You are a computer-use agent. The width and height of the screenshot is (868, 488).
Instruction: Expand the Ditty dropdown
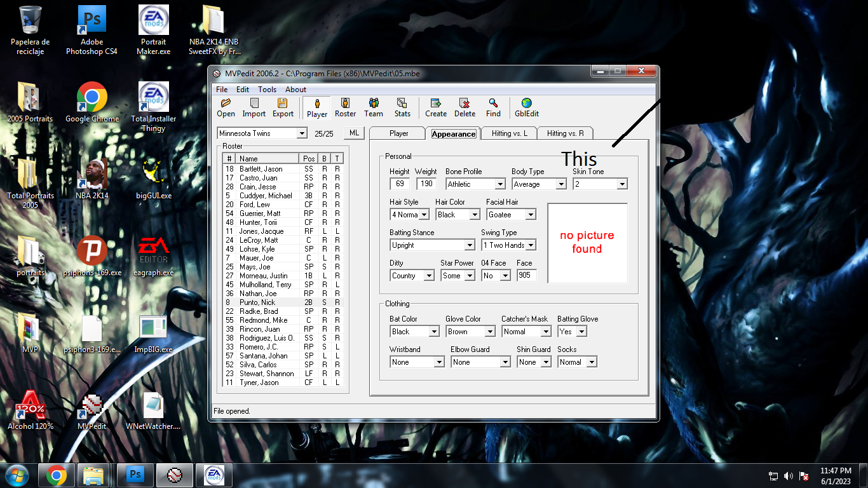click(x=429, y=276)
